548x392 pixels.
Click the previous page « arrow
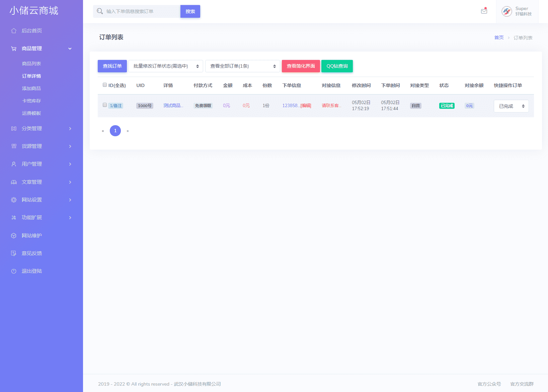[x=103, y=131]
